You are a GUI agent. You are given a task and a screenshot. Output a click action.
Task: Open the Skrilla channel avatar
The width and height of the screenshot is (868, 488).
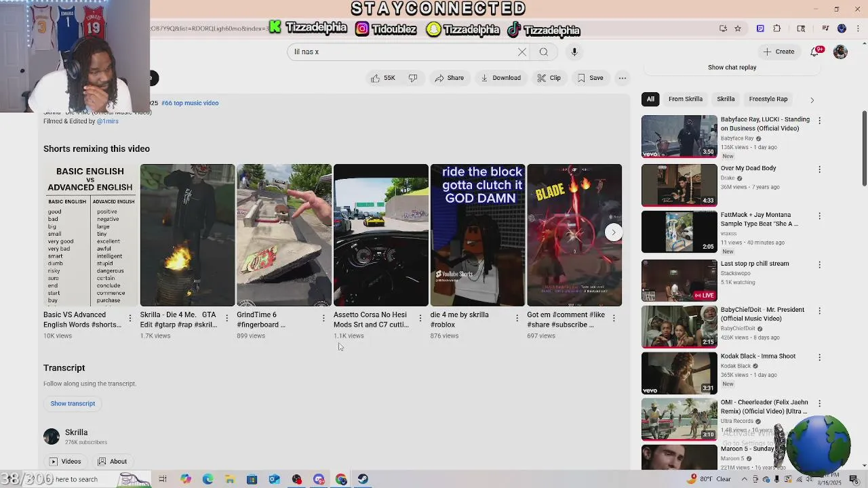click(52, 436)
